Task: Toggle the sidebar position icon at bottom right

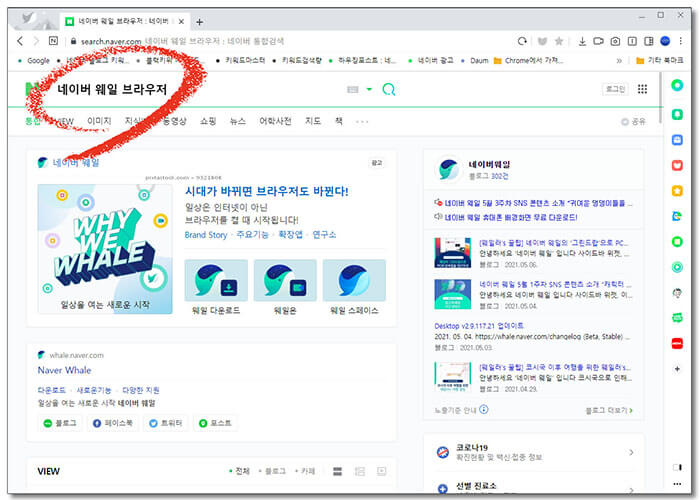Action: click(x=677, y=467)
